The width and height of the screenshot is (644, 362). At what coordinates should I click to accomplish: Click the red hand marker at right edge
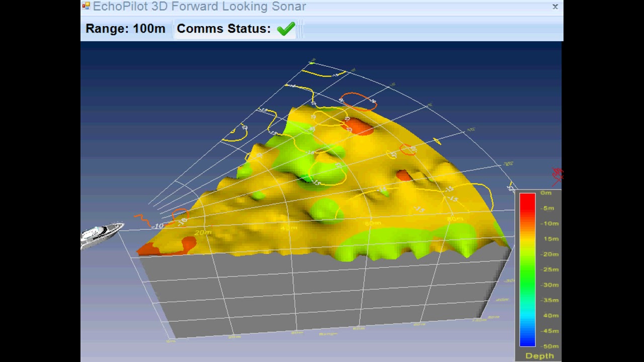[x=557, y=174]
